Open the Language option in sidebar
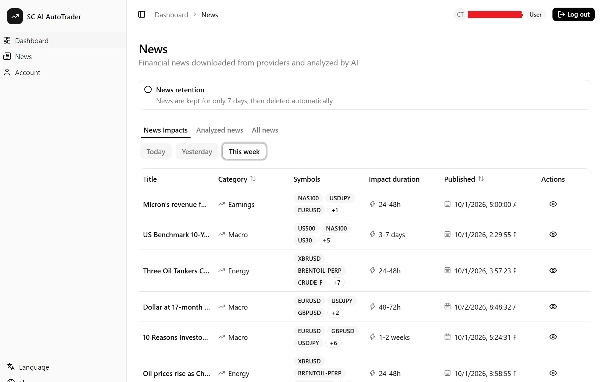Image resolution: width=600 pixels, height=382 pixels. (28, 367)
